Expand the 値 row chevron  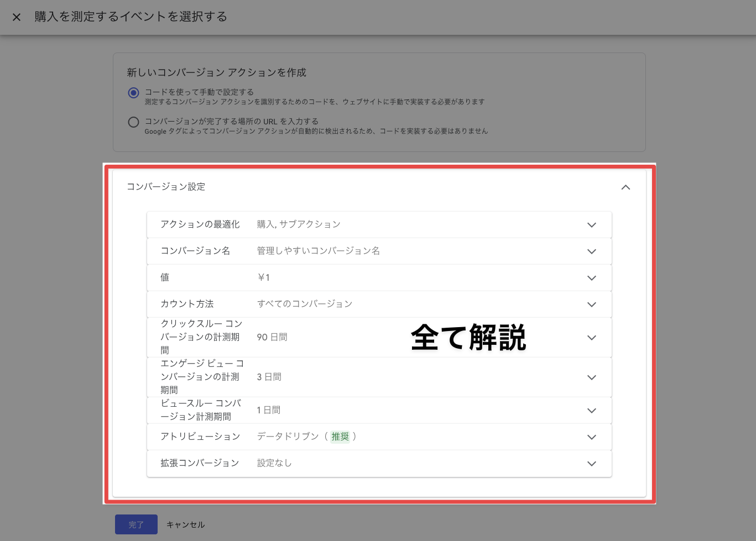[591, 278]
